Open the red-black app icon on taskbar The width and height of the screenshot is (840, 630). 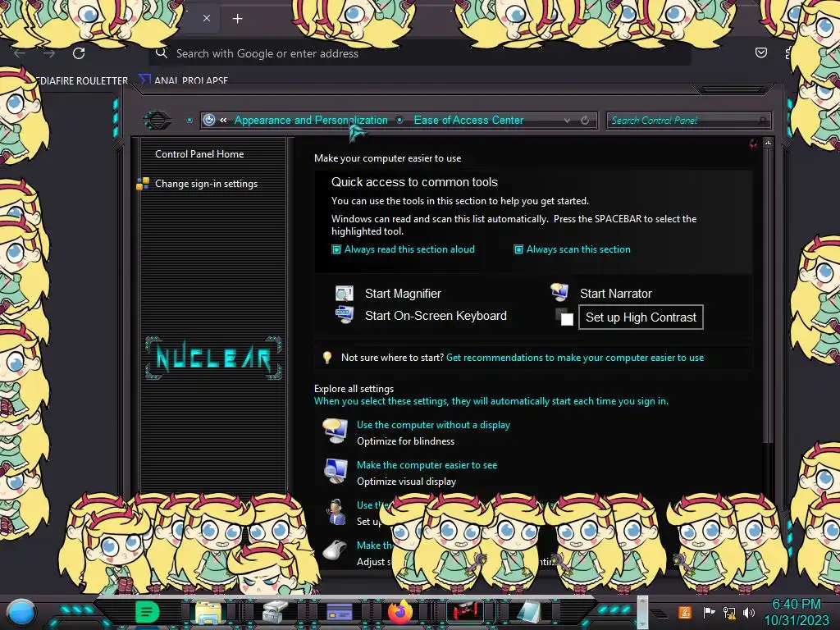[x=465, y=611]
